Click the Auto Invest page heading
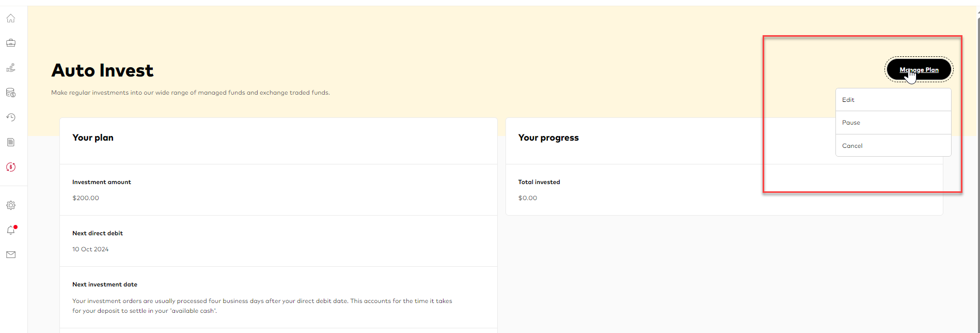 pos(102,70)
